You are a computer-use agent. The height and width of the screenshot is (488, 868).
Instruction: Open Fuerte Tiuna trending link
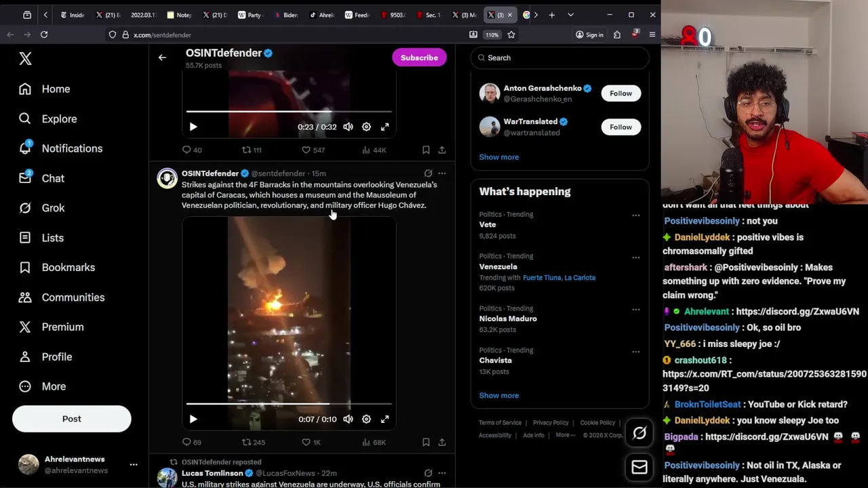[x=542, y=277]
